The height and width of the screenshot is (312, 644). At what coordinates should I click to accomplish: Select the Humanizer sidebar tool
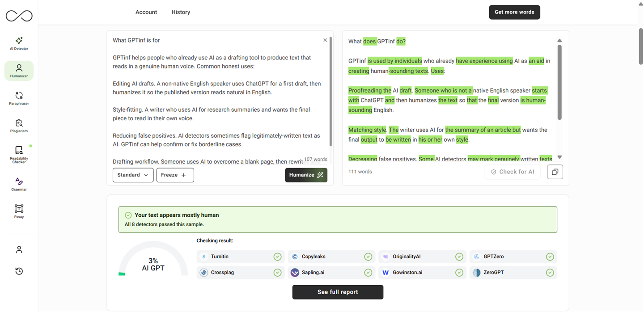pos(19,71)
